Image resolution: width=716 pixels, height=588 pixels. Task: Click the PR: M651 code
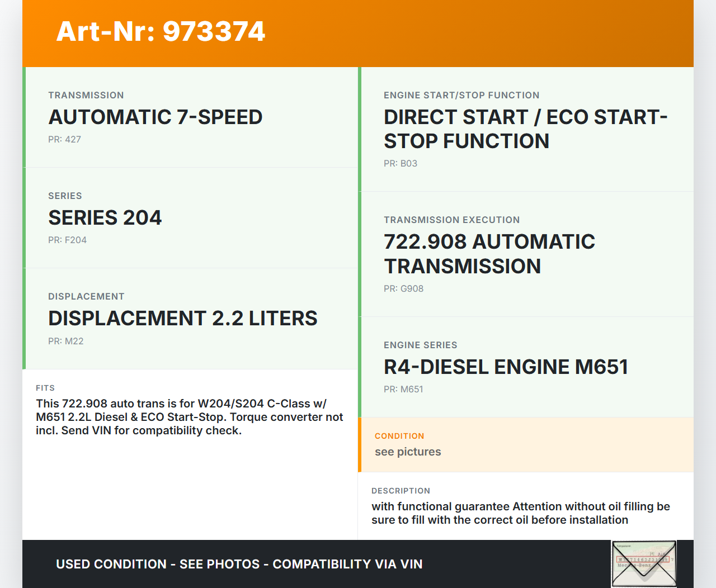pos(403,390)
